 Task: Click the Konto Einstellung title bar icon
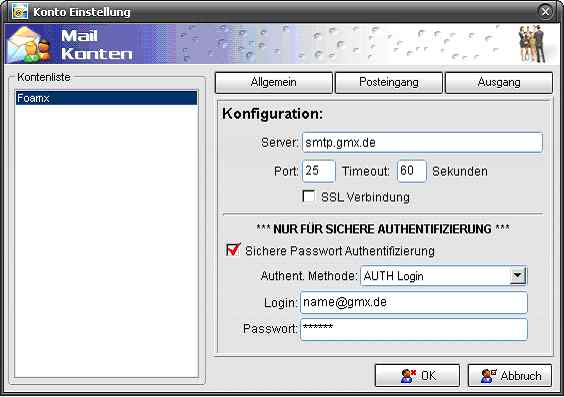(x=19, y=12)
